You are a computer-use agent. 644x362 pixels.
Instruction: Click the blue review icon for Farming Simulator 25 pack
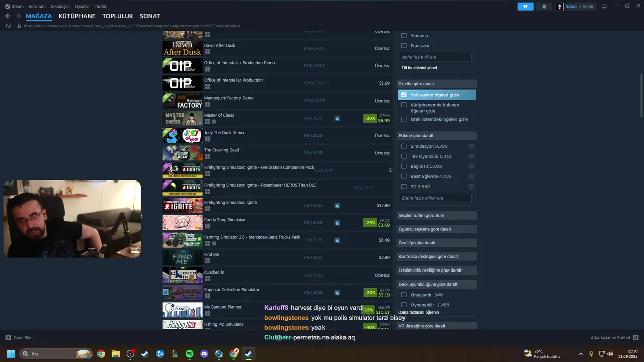click(337, 240)
